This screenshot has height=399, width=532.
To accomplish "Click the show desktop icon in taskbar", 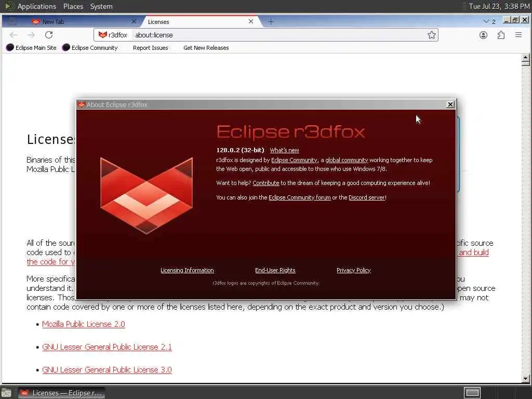I will point(6,393).
